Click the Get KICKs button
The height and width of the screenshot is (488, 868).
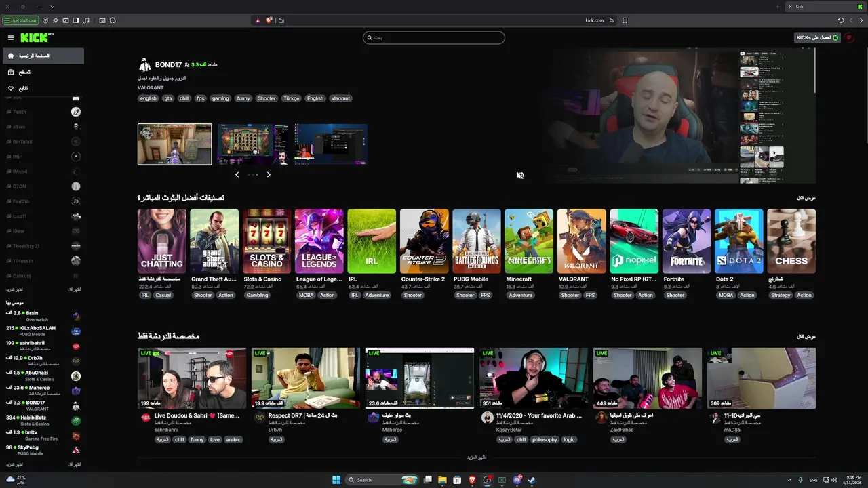[817, 37]
